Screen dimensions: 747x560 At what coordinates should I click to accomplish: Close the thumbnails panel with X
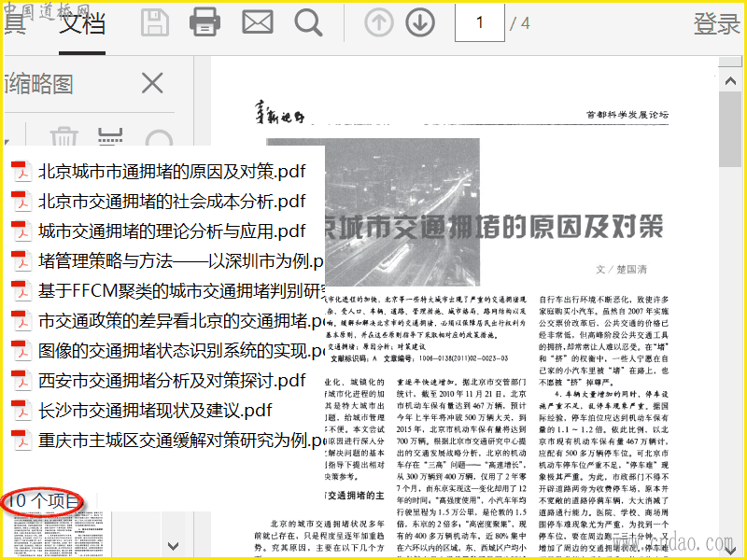click(152, 83)
